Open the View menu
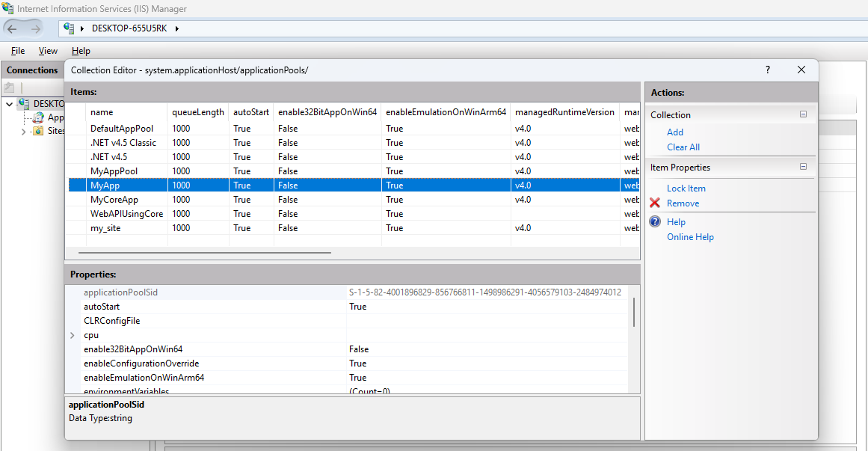This screenshot has height=451, width=868. (48, 51)
